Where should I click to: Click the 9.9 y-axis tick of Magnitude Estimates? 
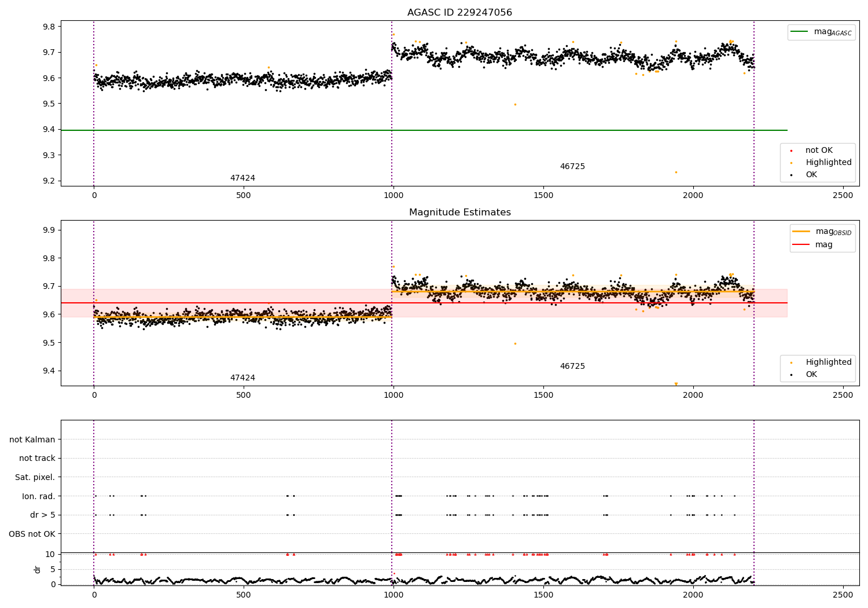tap(49, 230)
